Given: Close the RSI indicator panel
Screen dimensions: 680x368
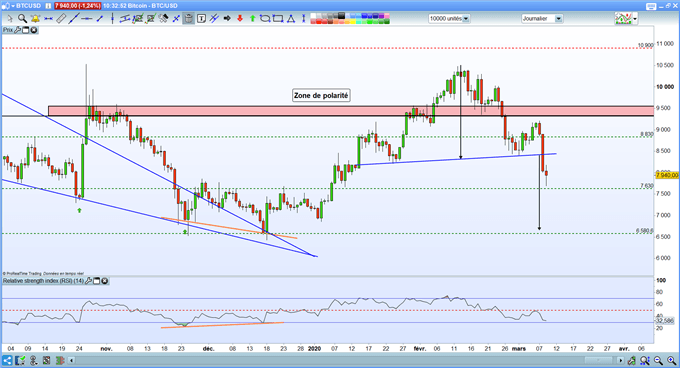Looking at the screenshot, I should point(105,281).
